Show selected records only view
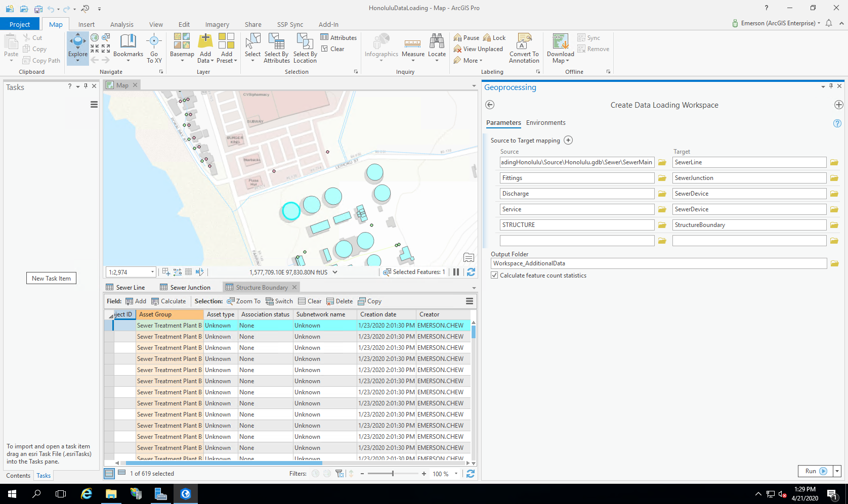 (121, 473)
